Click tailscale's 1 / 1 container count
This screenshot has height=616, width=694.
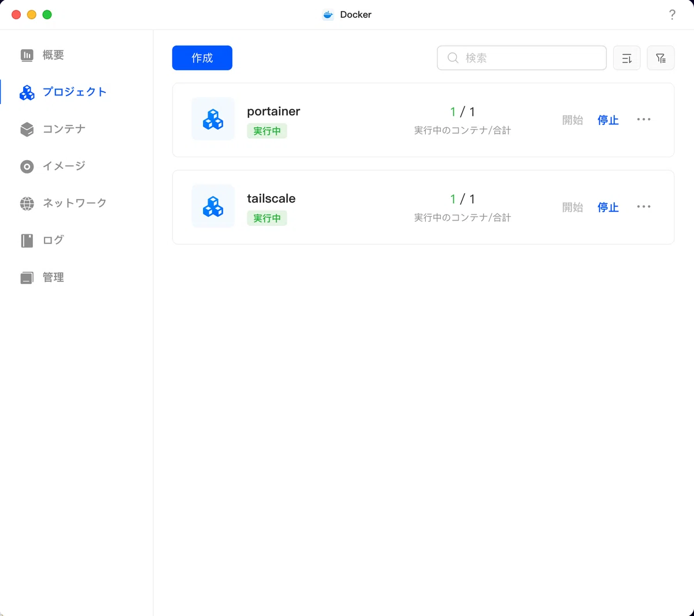(463, 199)
